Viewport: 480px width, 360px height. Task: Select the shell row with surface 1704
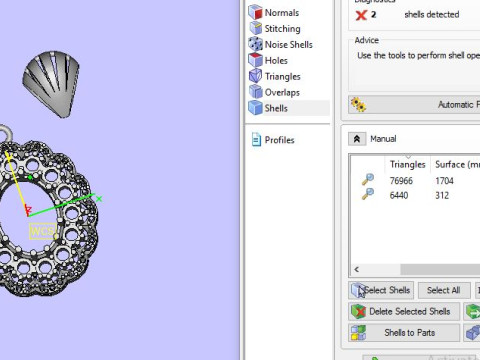point(415,181)
